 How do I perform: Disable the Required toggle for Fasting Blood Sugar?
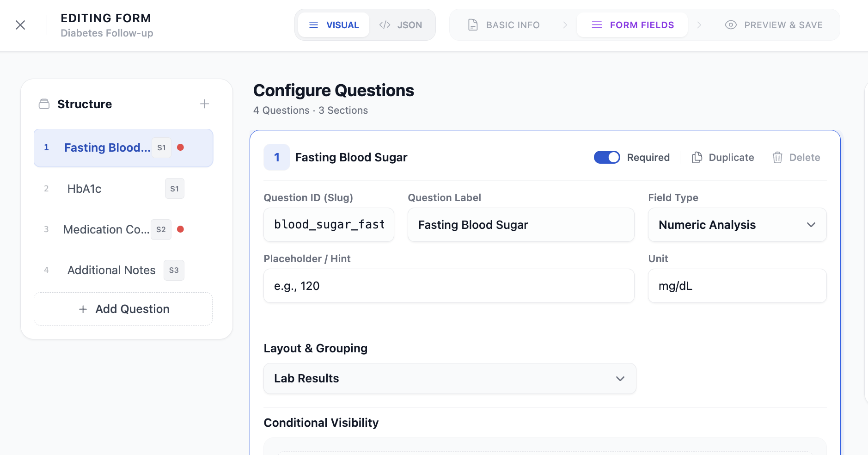(x=607, y=157)
